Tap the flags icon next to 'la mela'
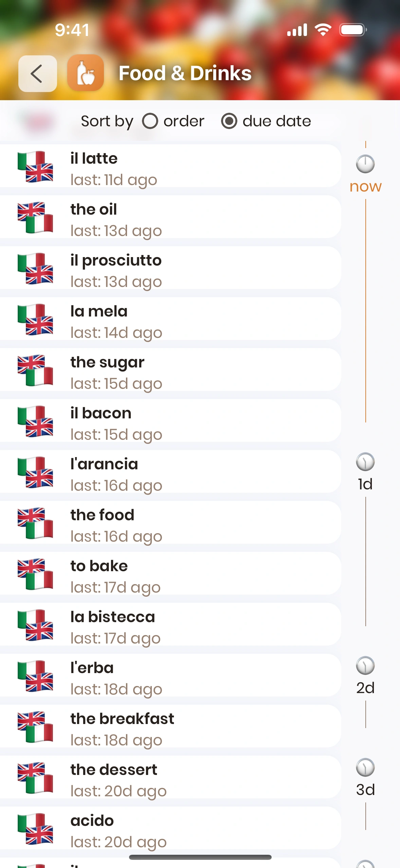 pyautogui.click(x=35, y=319)
